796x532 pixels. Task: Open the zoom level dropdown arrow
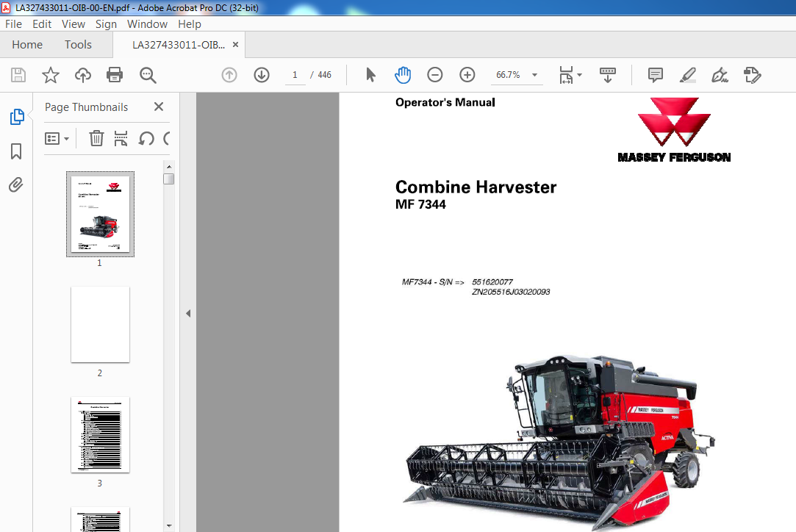click(x=534, y=75)
